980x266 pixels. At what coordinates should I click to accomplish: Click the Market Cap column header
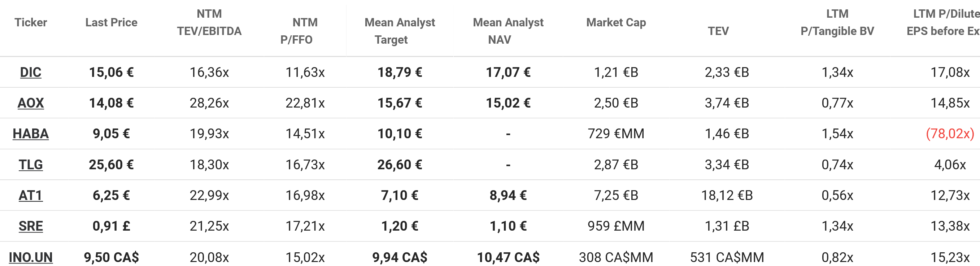click(x=616, y=22)
